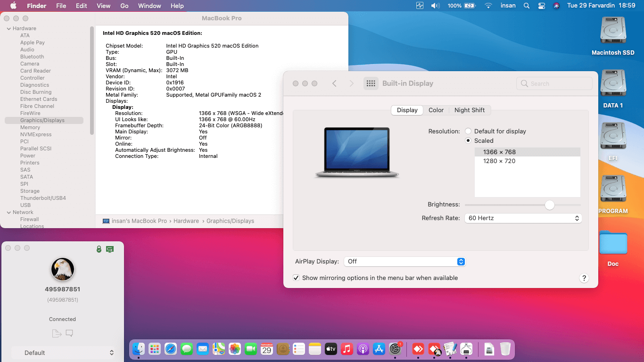
Task: Click the Hardware breadcrumb link
Action: (x=186, y=221)
